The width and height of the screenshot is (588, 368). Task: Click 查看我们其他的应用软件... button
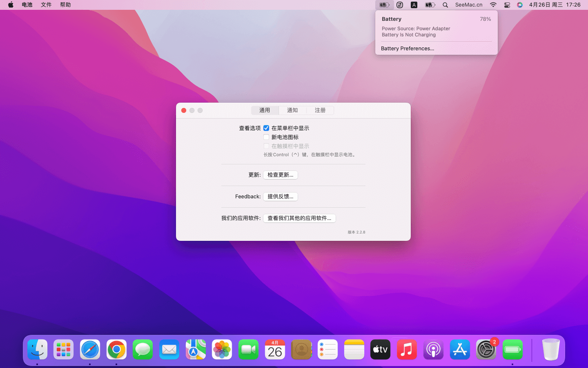(299, 218)
